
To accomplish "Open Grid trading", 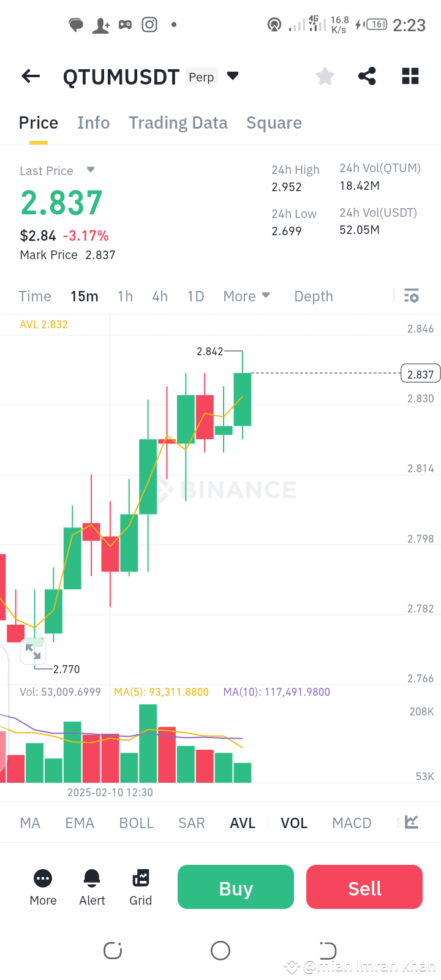I will coord(140,886).
